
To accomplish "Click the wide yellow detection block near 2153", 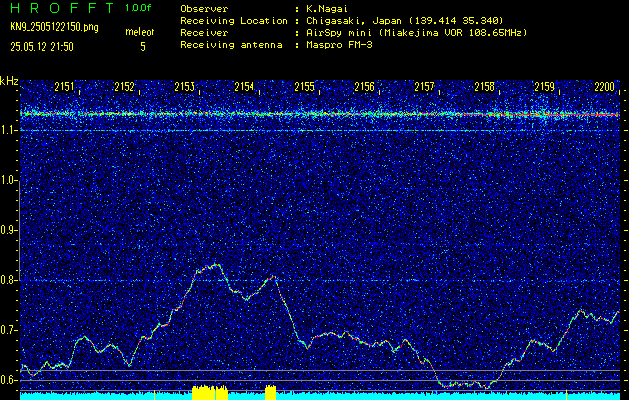I will click(210, 393).
